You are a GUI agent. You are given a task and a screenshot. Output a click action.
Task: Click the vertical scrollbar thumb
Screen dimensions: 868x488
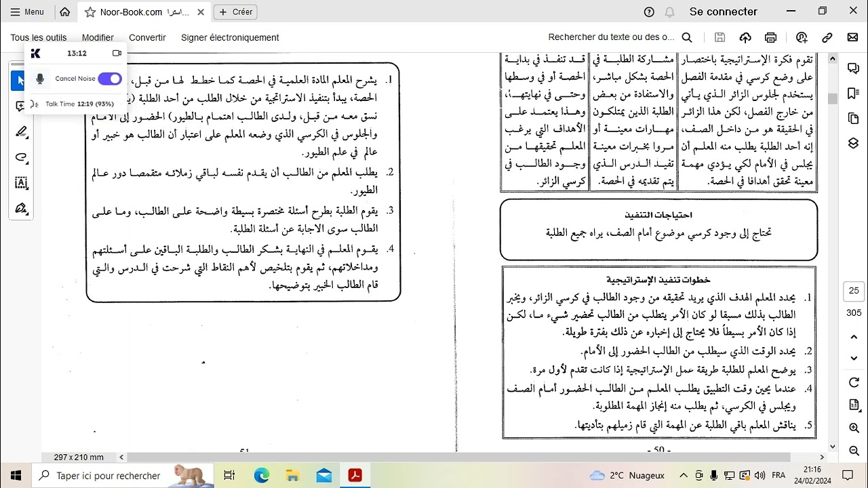point(833,98)
